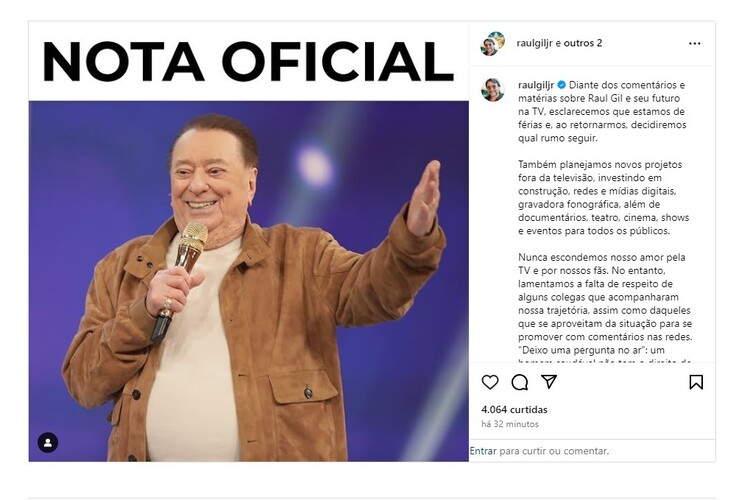Open the 'há 32 minutos' timestamp link
The width and height of the screenshot is (750, 500).
[510, 424]
